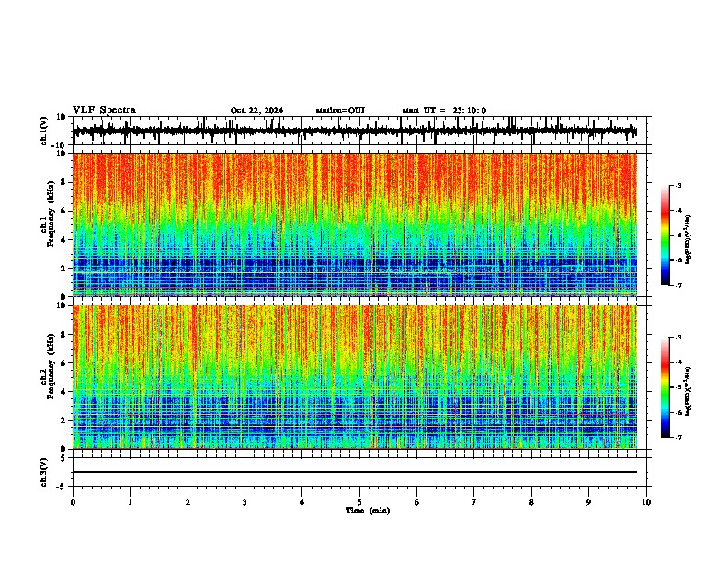The image size is (728, 563).
Task: Click the date 'Oct. 22, 2024'
Action: [256, 110]
